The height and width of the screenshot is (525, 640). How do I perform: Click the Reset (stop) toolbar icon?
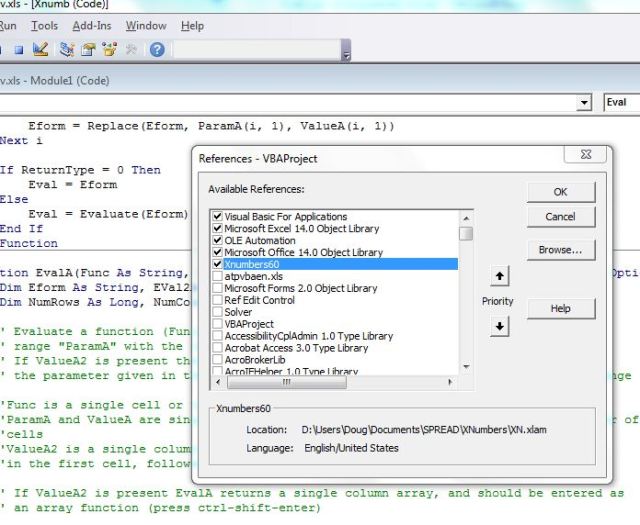(x=19, y=50)
